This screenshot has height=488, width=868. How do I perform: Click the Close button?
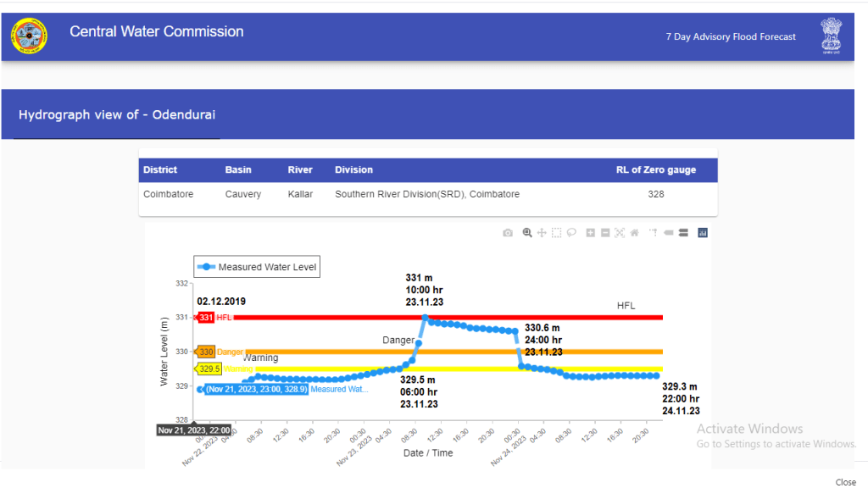click(x=845, y=482)
